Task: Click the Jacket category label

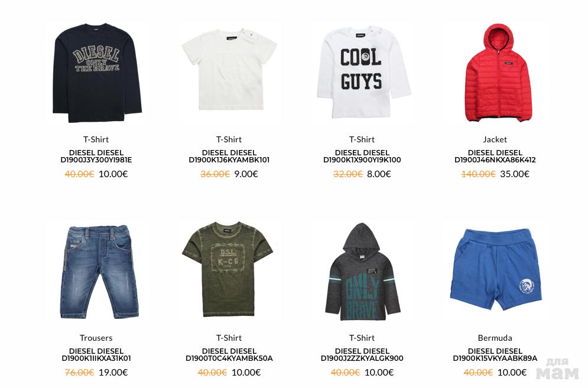Action: point(495,139)
